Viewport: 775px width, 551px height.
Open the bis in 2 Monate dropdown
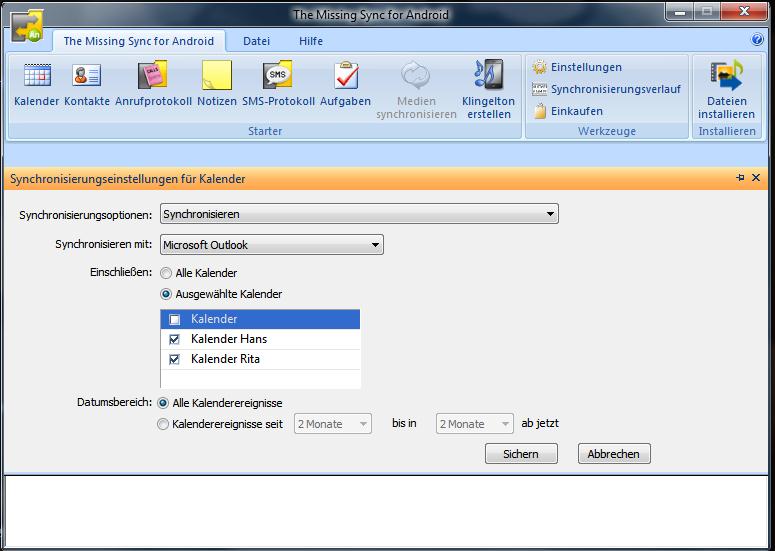474,424
